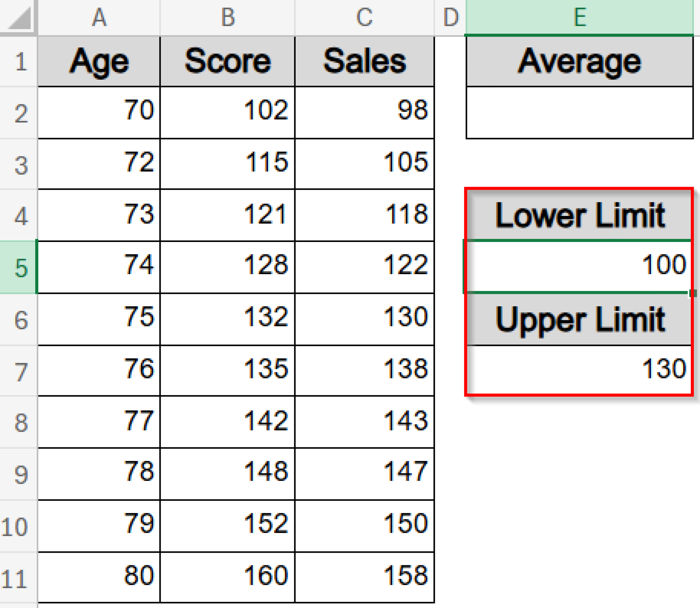Click the Age header cell

[99, 62]
